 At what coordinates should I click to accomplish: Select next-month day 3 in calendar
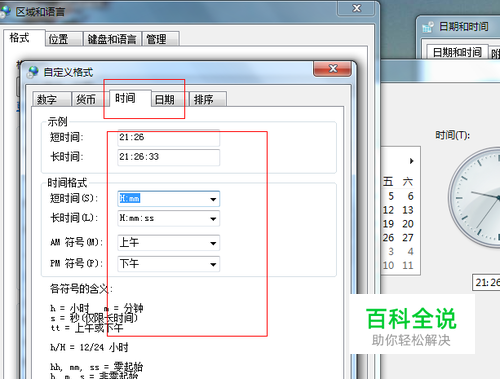(x=391, y=251)
